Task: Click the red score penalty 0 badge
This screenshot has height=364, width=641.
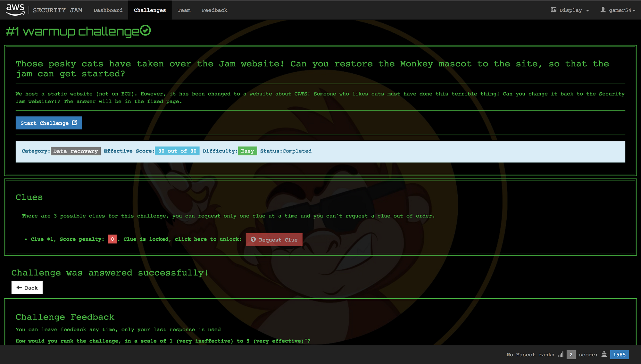Action: (x=112, y=239)
